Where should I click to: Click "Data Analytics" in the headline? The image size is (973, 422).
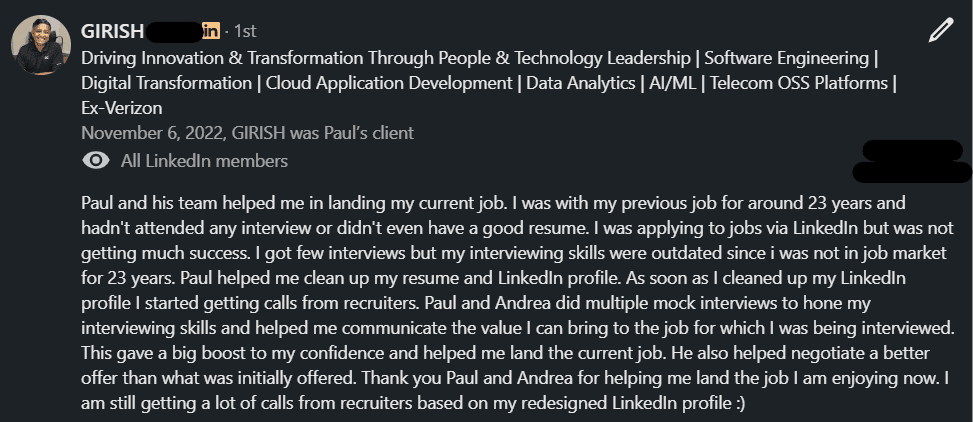pyautogui.click(x=578, y=83)
